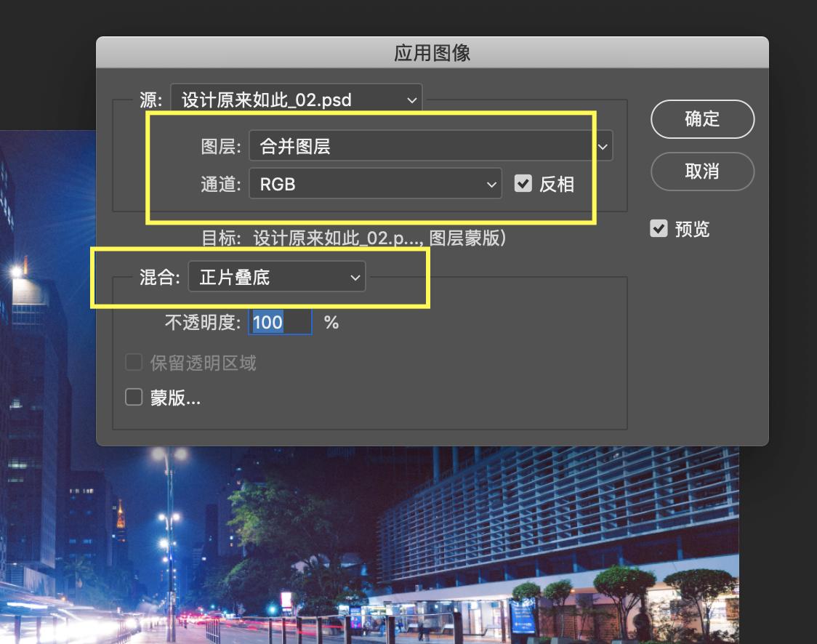Open the 源 source file dropdown

291,99
